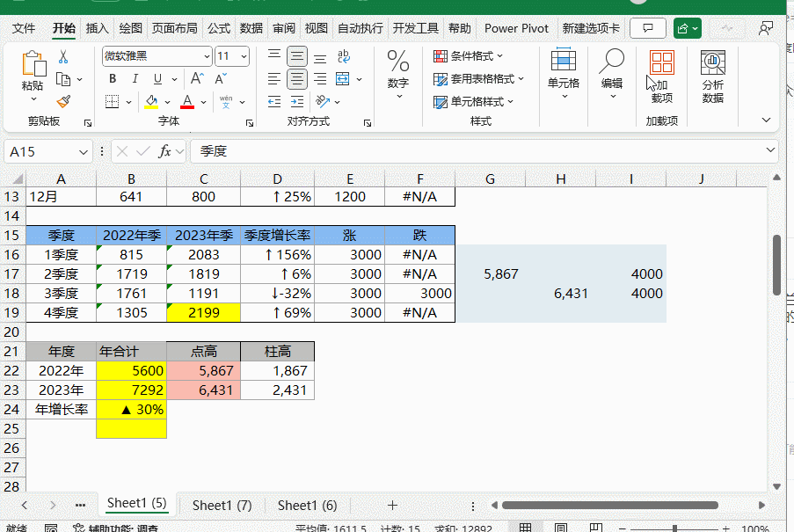Toggle center horizontal alignment
This screenshot has height=532, width=794.
click(296, 79)
